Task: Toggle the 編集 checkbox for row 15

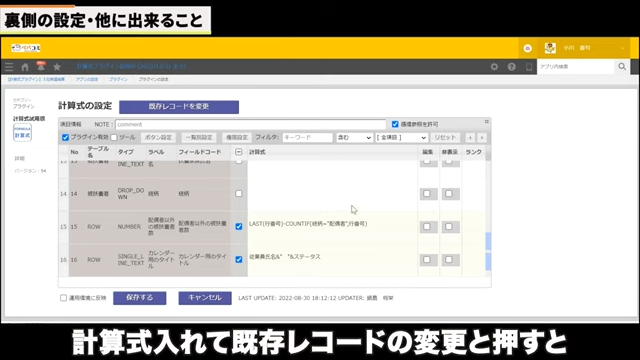Action: coord(427,227)
